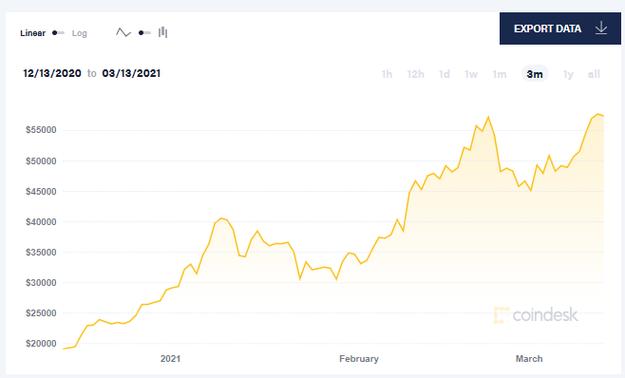Click the EXPORT DATA button
The image size is (625, 378).
point(560,28)
